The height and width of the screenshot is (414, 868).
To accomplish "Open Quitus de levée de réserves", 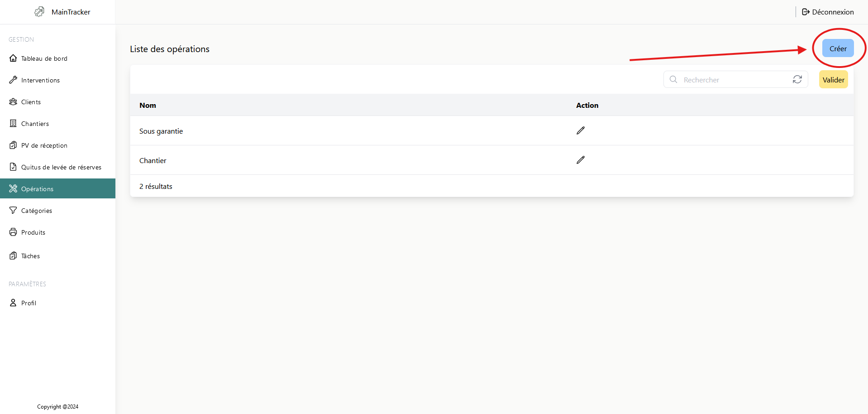I will (x=61, y=167).
